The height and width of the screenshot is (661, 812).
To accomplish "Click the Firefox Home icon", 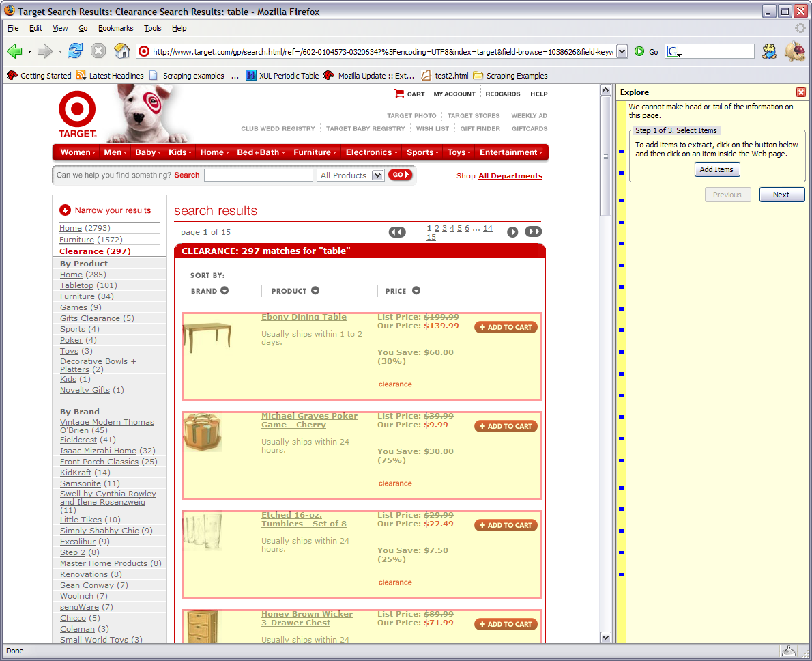I will [x=121, y=51].
